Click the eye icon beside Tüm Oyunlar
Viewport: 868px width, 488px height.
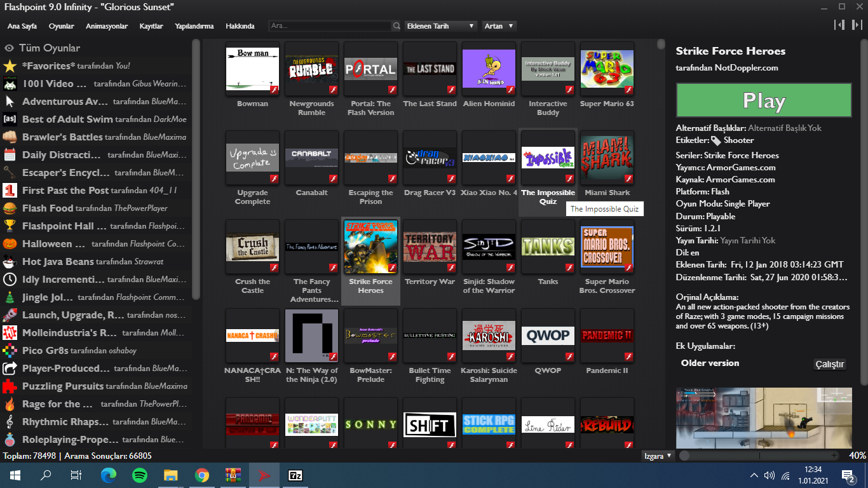coord(10,48)
